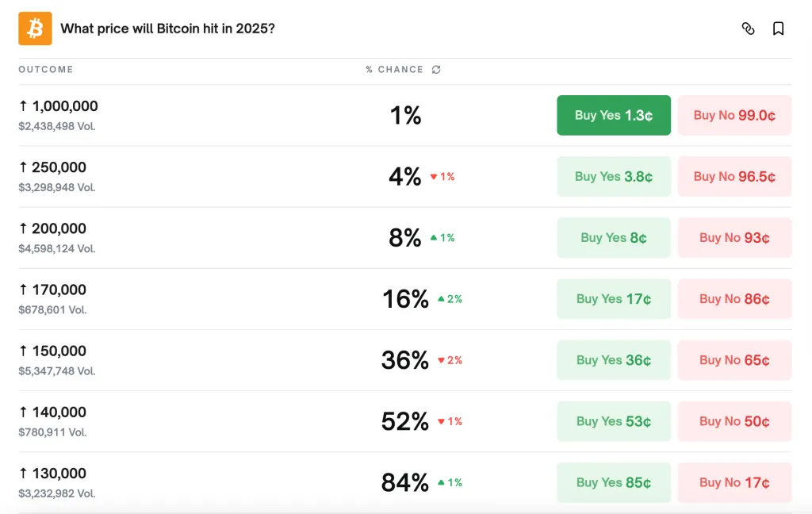Copy the market link icon
Screen dimensions: 812x514
748,29
